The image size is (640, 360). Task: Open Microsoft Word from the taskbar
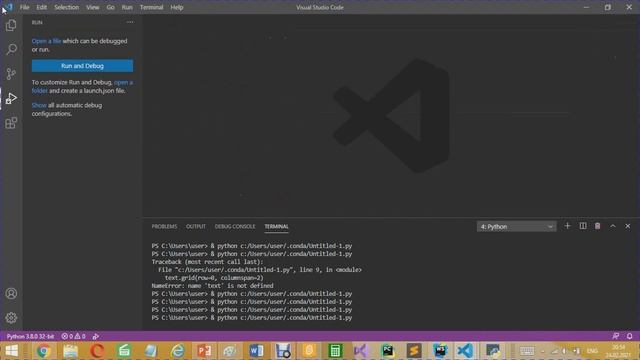(x=256, y=351)
